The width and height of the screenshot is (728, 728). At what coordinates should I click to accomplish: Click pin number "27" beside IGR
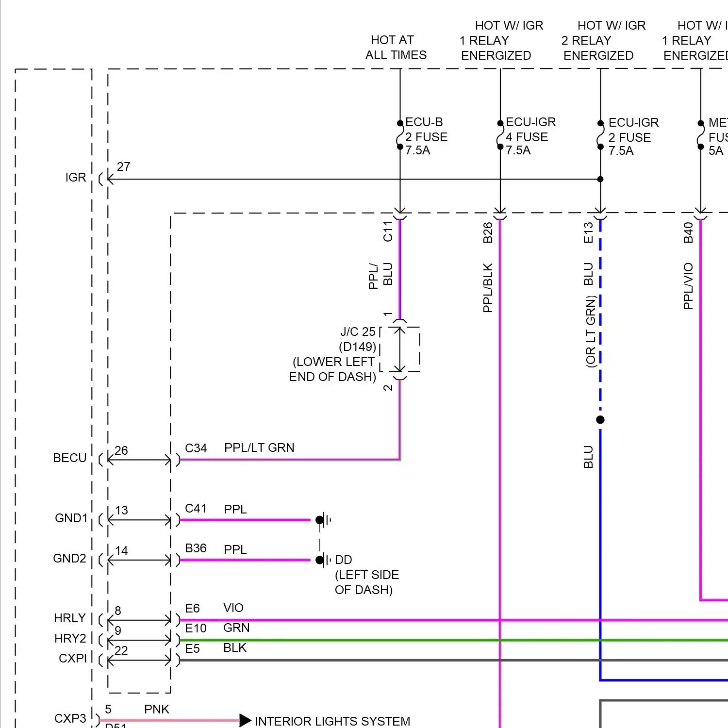(123, 166)
